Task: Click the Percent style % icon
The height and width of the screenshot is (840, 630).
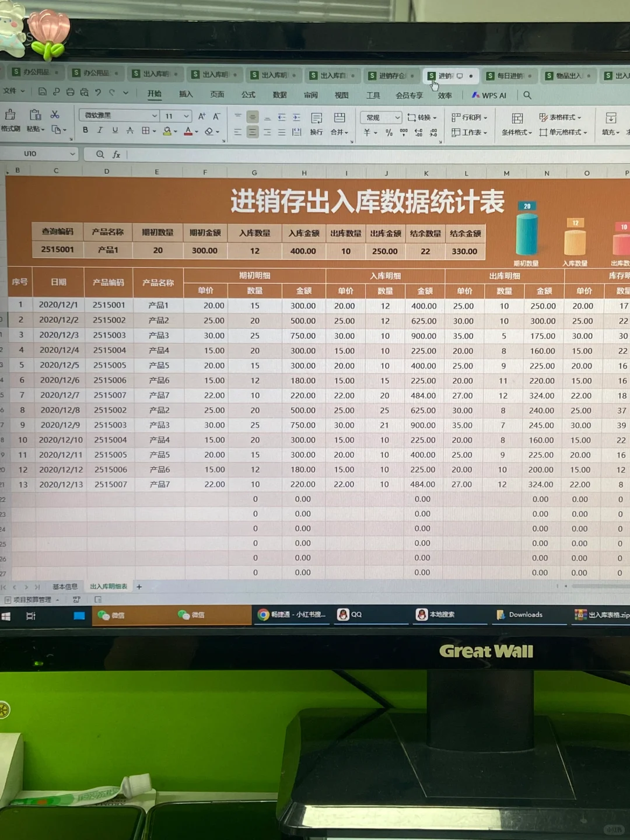Action: 389,133
